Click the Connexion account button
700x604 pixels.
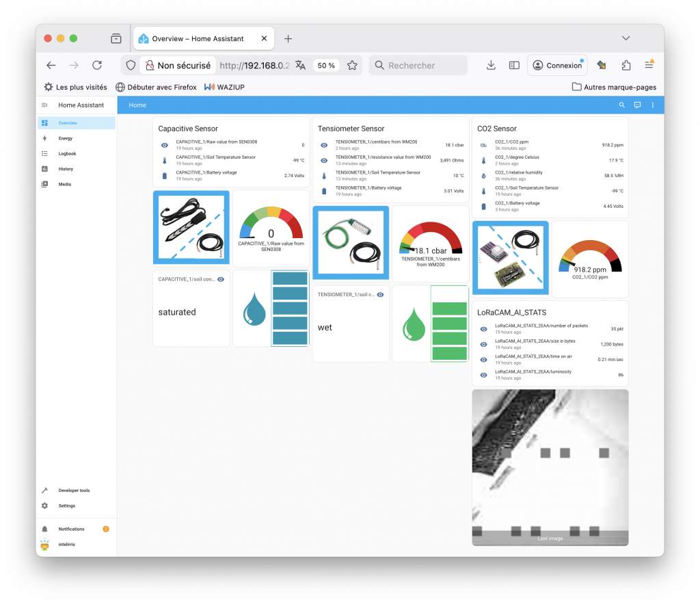(x=557, y=66)
